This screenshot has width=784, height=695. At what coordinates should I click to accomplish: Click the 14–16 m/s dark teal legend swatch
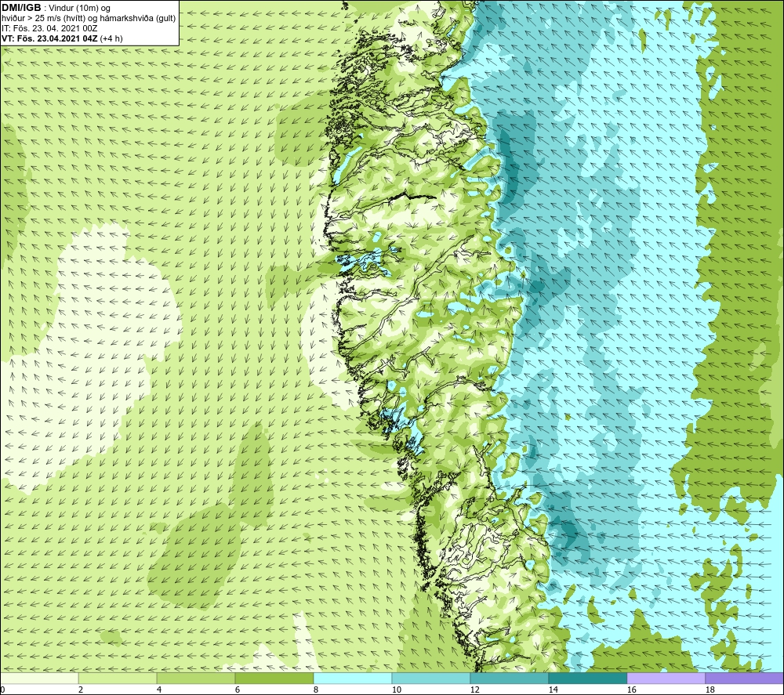[587, 678]
